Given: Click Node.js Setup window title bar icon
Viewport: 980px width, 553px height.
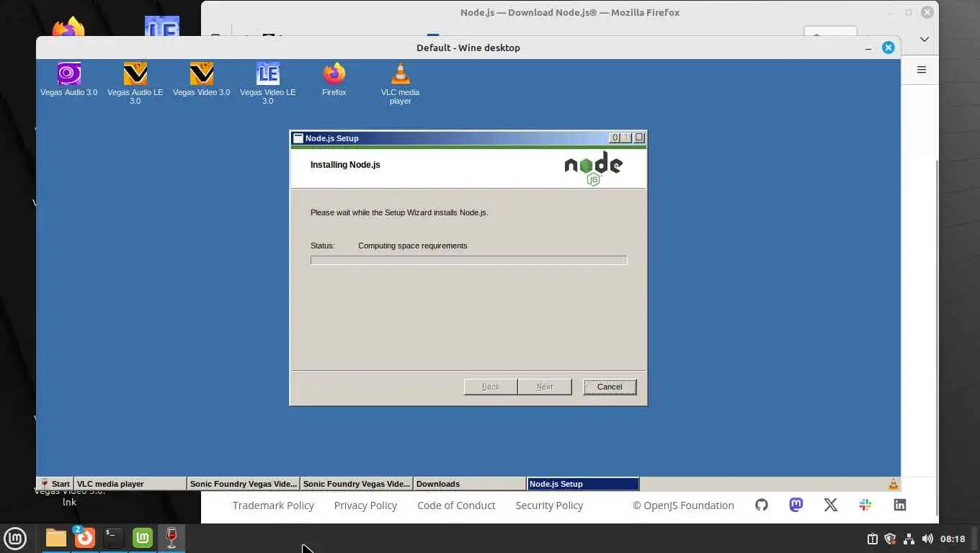Looking at the screenshot, I should pyautogui.click(x=298, y=138).
